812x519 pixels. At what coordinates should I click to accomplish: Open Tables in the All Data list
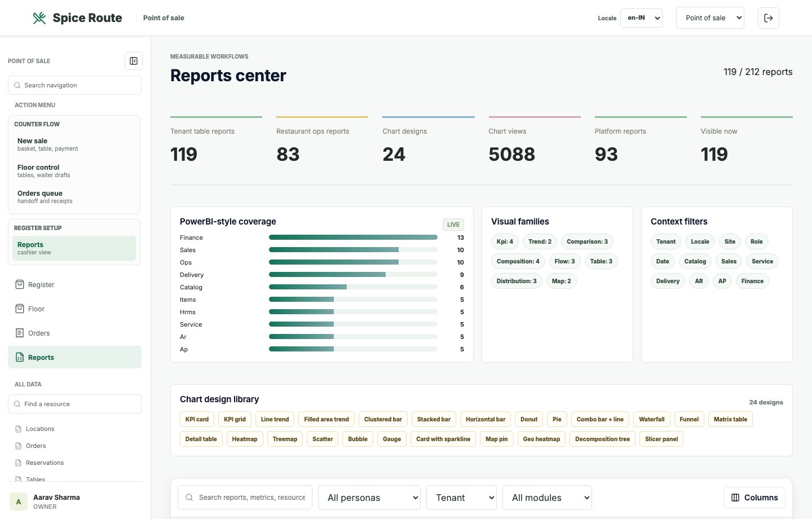(35, 479)
